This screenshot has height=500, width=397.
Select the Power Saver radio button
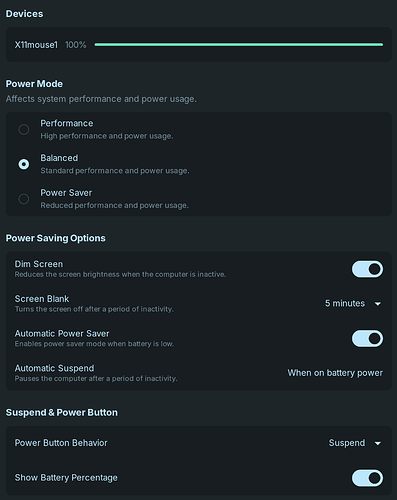[x=24, y=199]
